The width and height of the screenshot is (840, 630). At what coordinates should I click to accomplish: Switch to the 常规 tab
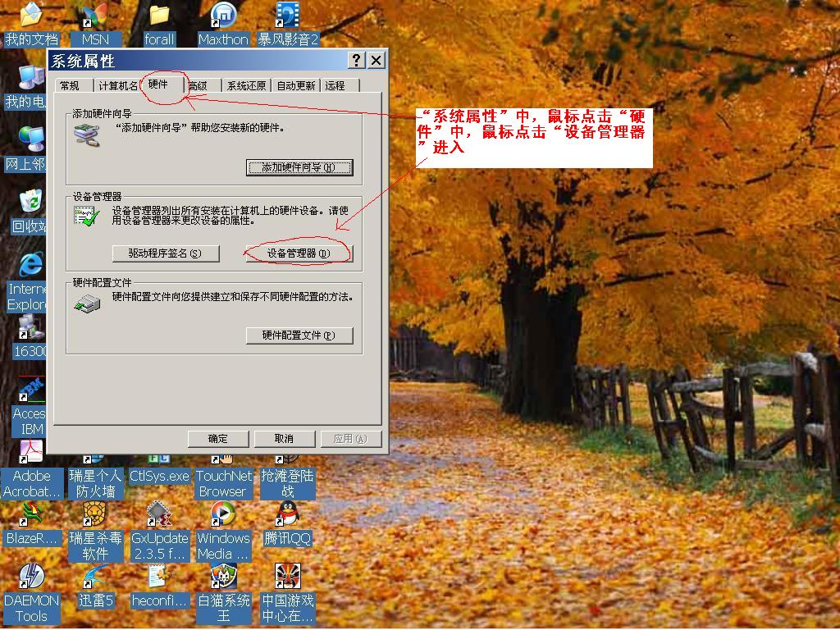coord(70,85)
